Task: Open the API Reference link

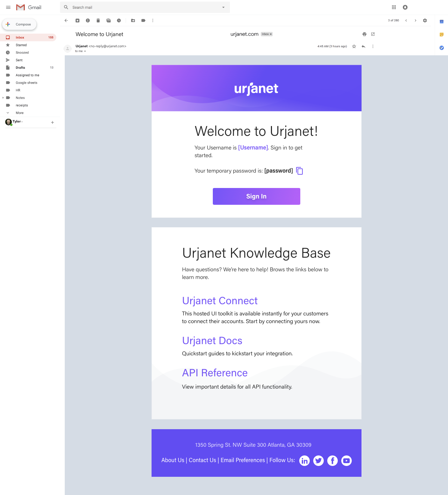Action: pyautogui.click(x=215, y=373)
